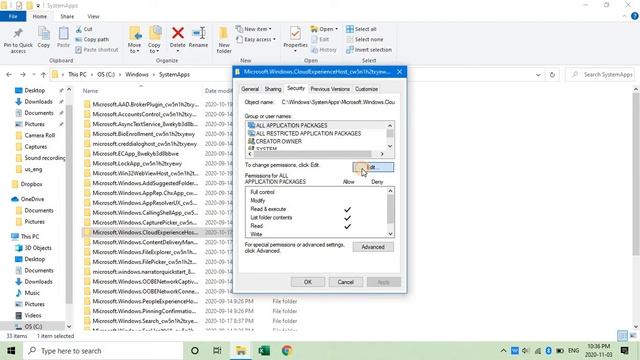Open the Sharing tab in properties
The height and width of the screenshot is (360, 640).
coord(273,89)
